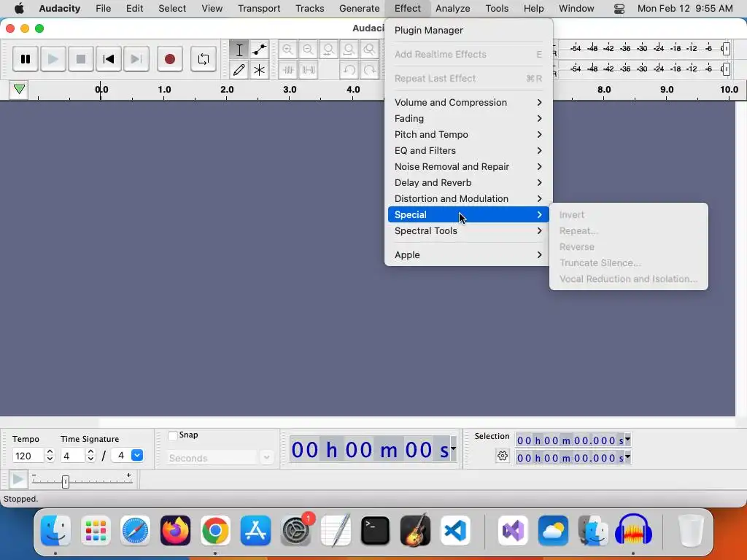
Task: Toggle the Loop playback button
Action: coord(204,59)
